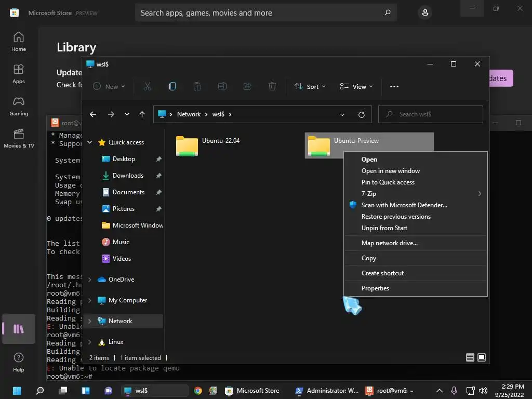Open Library icon in Store sidebar

19,329
